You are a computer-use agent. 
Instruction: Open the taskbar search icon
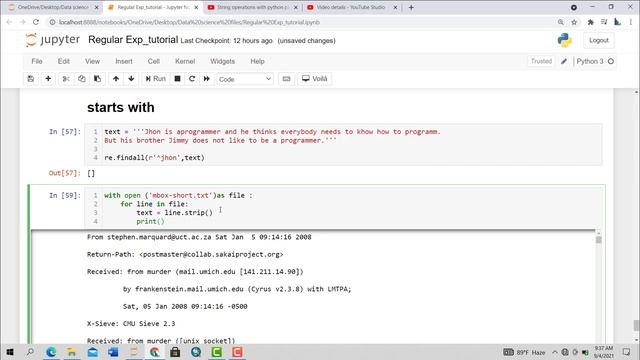(x=30, y=352)
